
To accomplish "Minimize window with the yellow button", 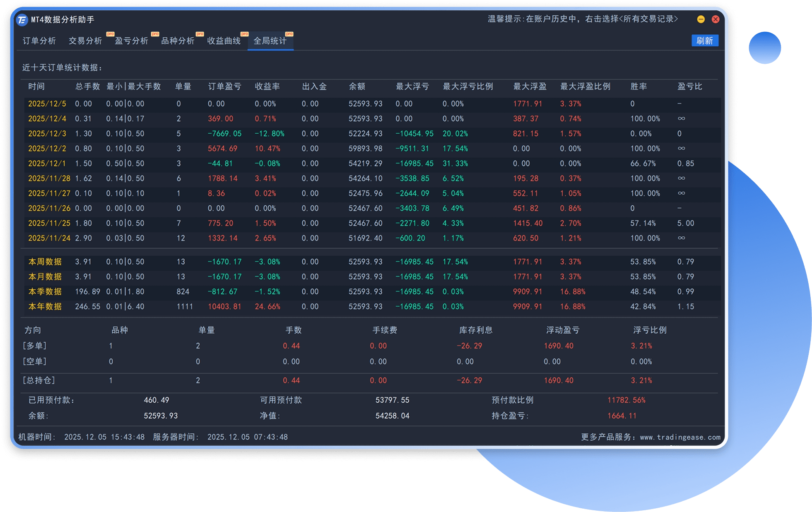I will (x=701, y=19).
